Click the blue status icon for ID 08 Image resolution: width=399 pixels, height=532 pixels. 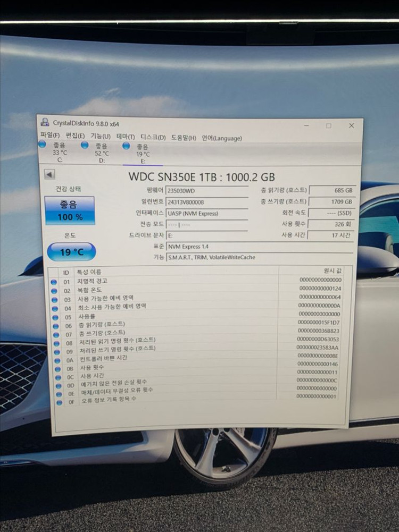click(x=57, y=343)
